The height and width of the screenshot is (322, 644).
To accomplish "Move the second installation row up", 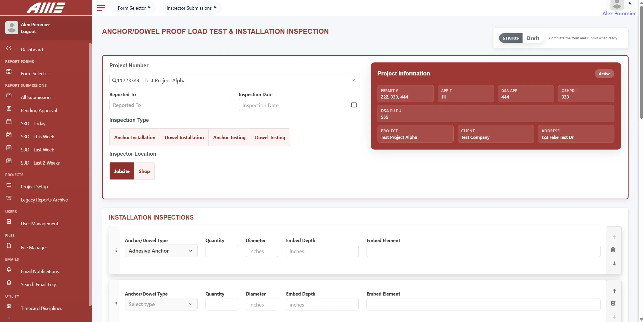I will point(614,291).
